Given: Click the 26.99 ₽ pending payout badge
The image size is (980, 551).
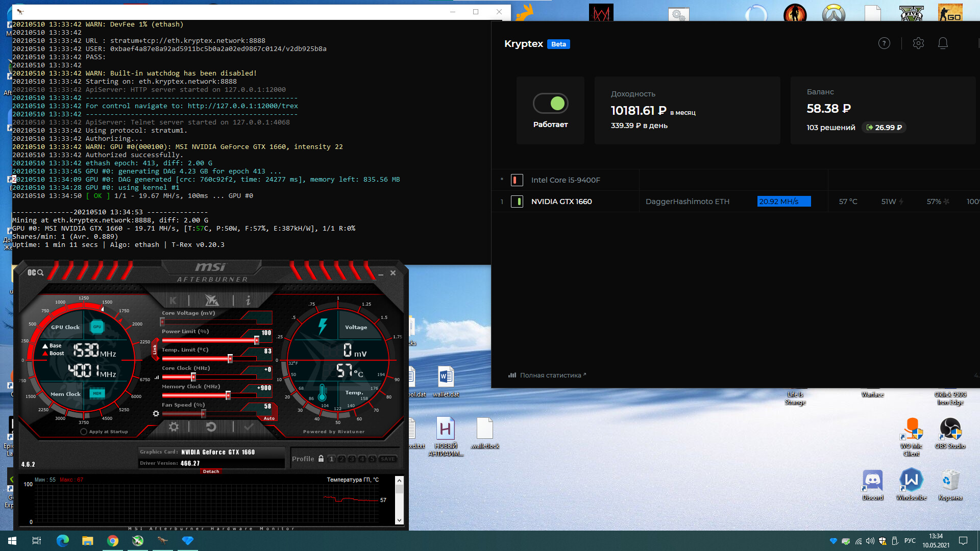Looking at the screenshot, I should click(x=884, y=128).
